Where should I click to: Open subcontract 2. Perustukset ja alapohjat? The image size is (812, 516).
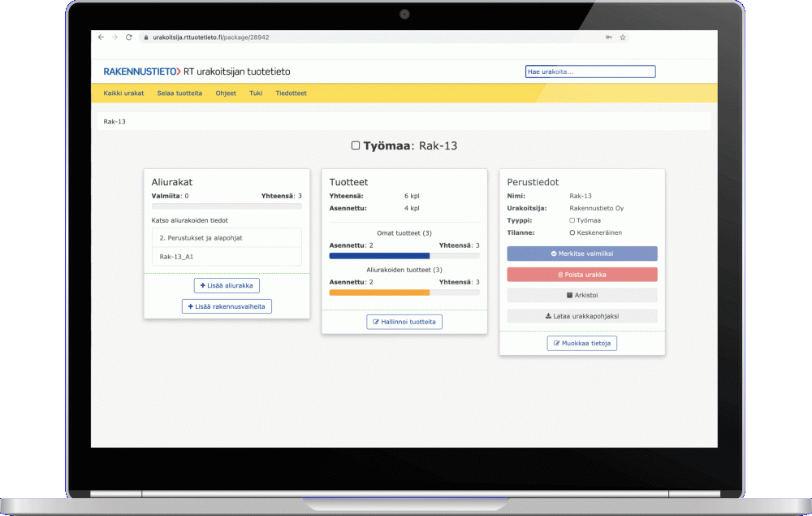[227, 238]
